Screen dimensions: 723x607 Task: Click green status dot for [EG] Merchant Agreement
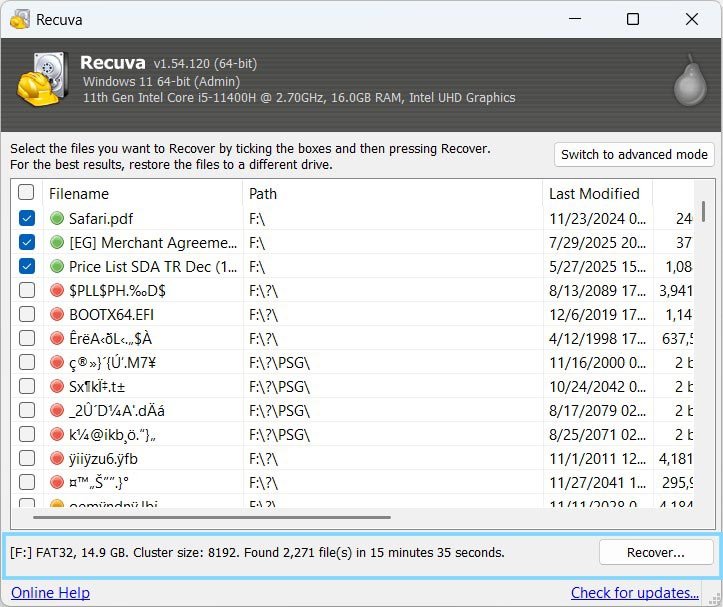57,242
